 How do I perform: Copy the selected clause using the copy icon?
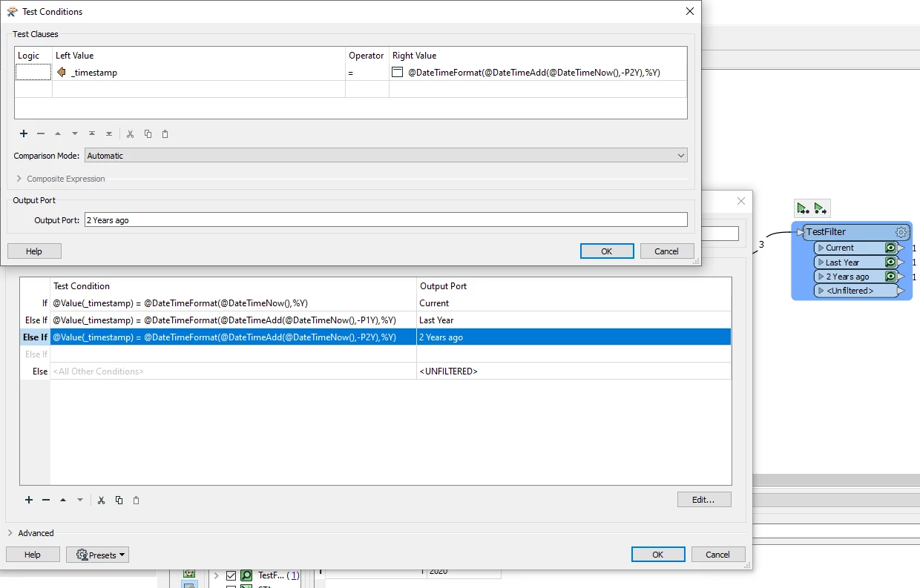point(148,133)
